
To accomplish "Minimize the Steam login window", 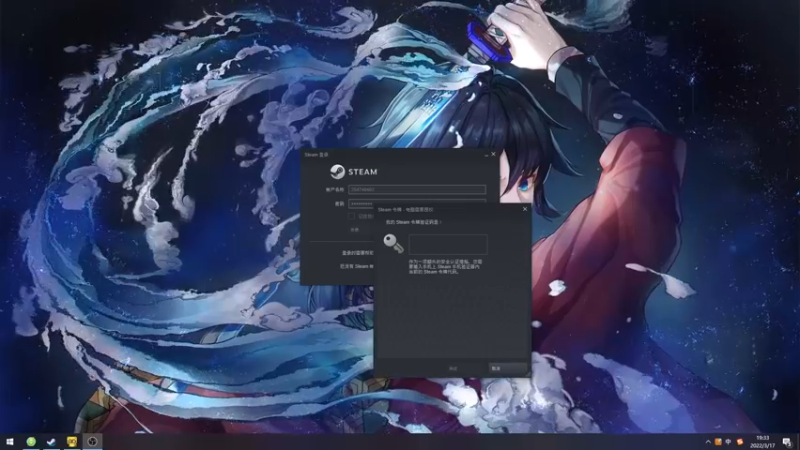I will click(486, 154).
